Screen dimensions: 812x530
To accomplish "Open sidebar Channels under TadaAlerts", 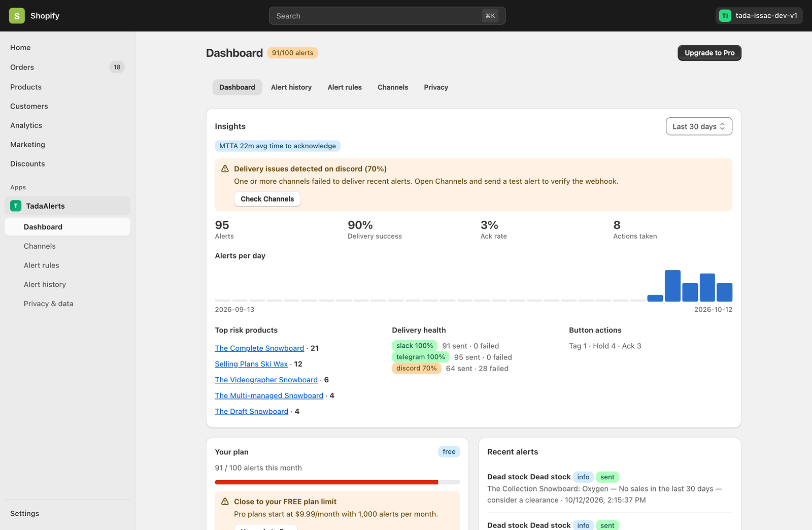I will (x=67, y=246).
